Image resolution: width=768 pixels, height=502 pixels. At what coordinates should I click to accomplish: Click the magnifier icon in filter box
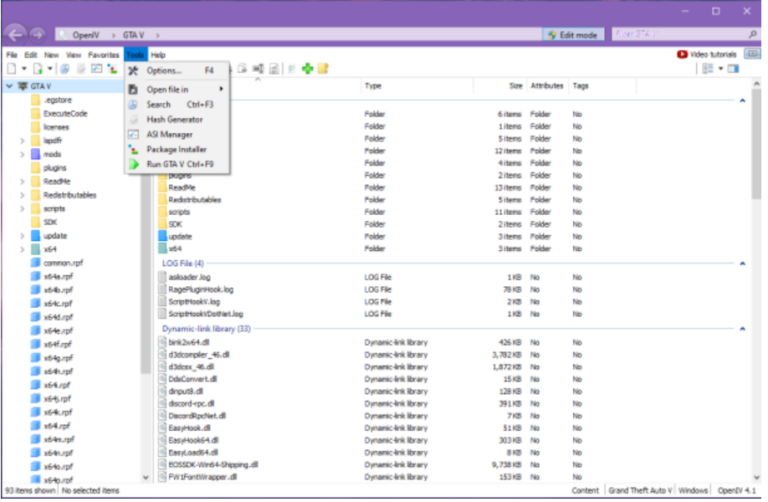pos(752,34)
